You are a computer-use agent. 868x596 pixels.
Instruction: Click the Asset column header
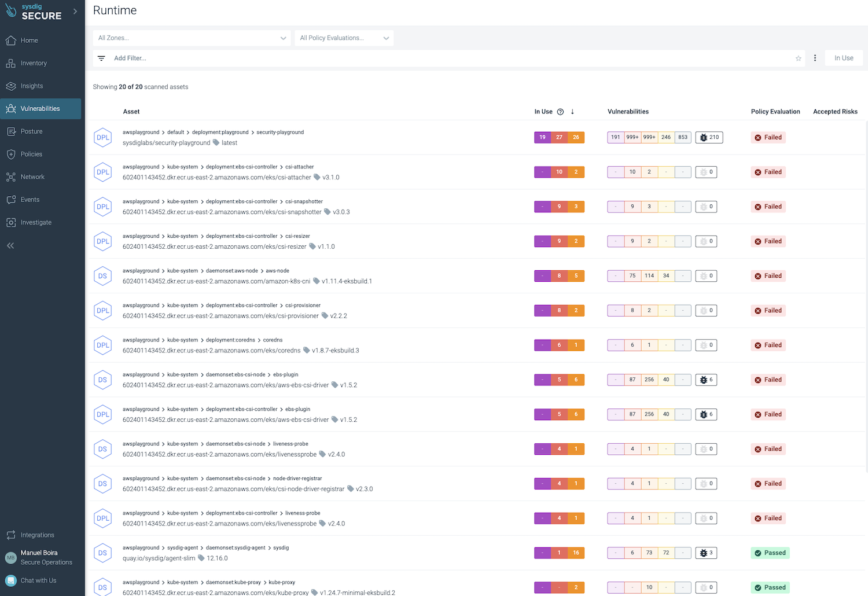tap(131, 112)
